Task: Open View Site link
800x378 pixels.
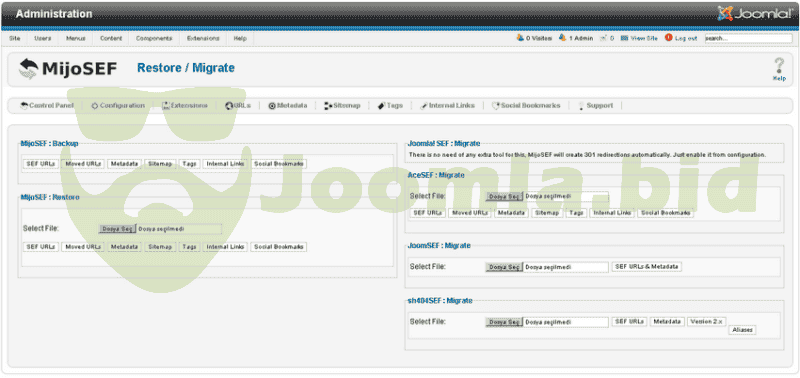Action: (x=639, y=38)
